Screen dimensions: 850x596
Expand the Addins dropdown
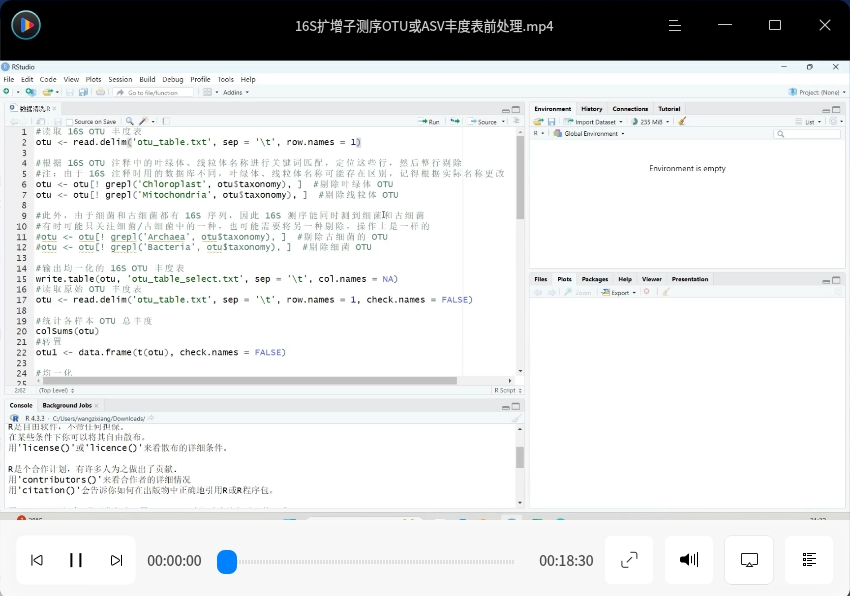tap(236, 92)
